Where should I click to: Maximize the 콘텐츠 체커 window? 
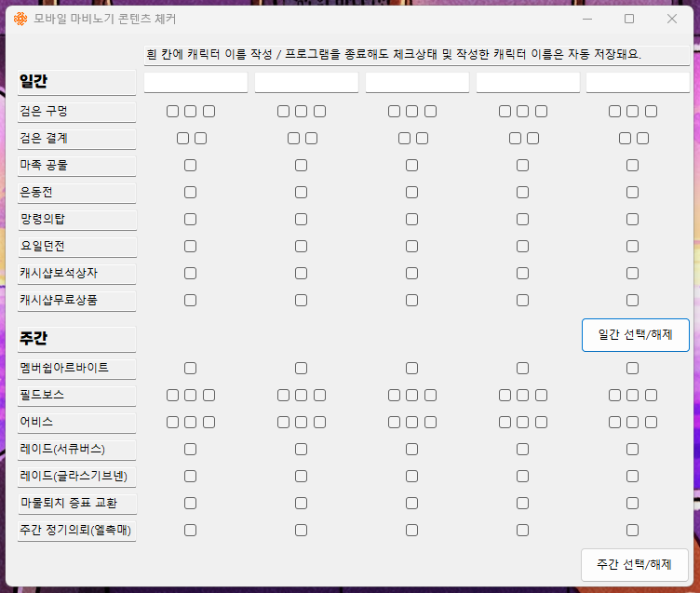point(629,19)
